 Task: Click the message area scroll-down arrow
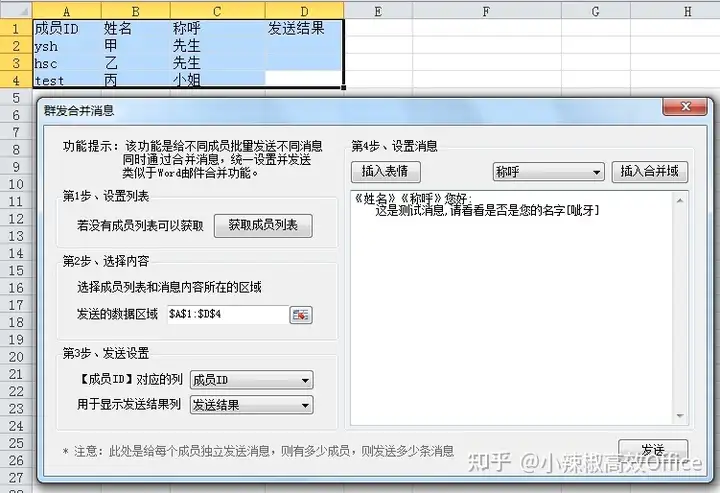pyautogui.click(x=680, y=416)
